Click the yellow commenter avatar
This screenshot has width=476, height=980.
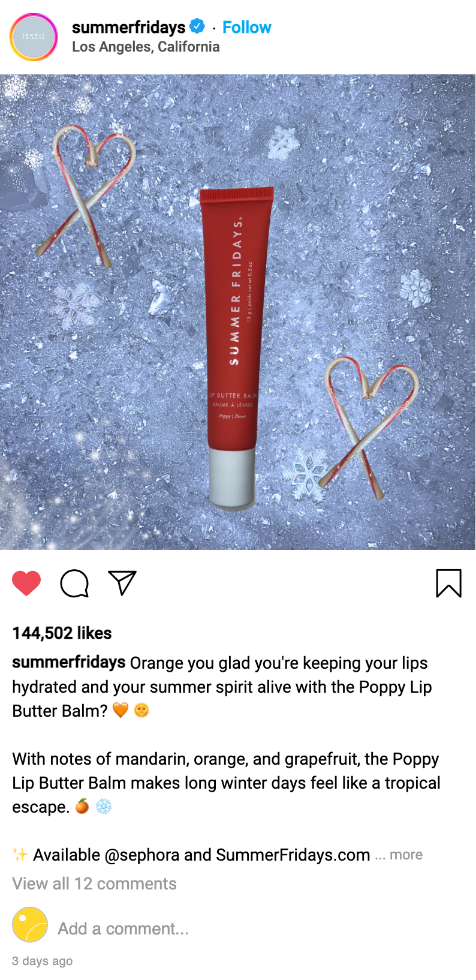(x=30, y=925)
